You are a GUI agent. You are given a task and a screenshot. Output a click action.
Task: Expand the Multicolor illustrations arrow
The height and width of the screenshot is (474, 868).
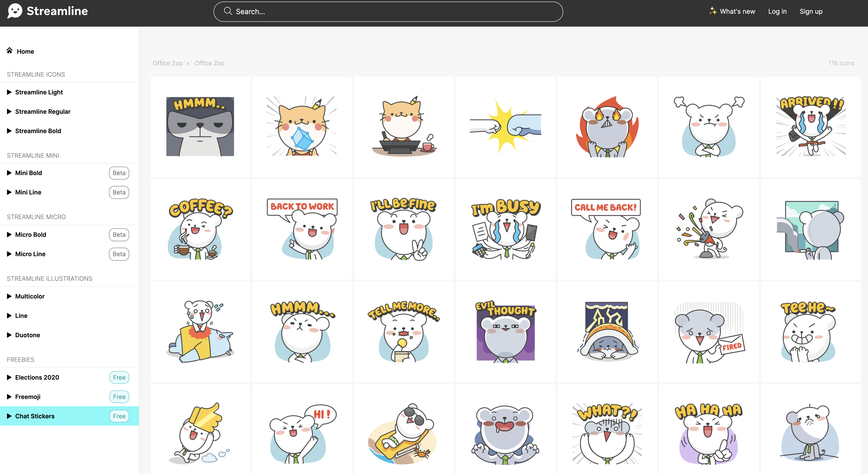pos(9,296)
